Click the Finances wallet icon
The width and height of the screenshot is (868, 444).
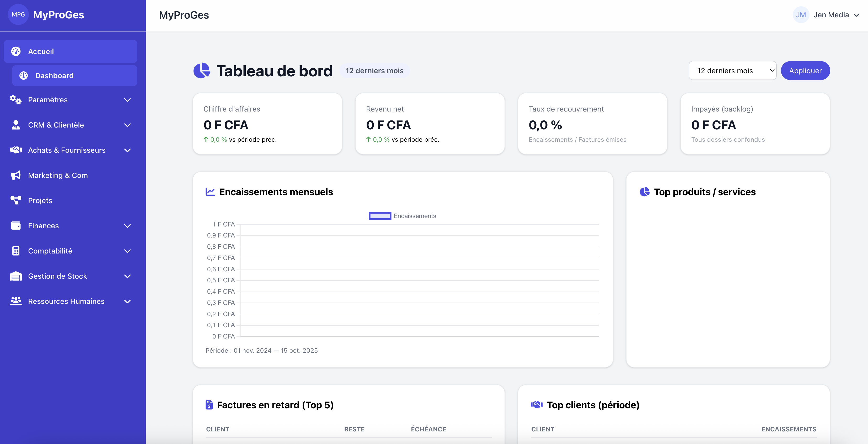click(15, 225)
